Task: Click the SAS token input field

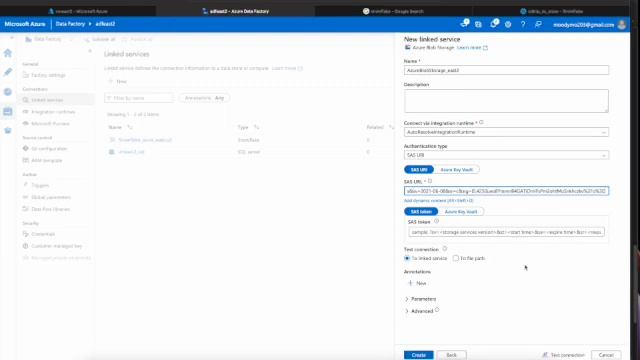Action: (506, 232)
